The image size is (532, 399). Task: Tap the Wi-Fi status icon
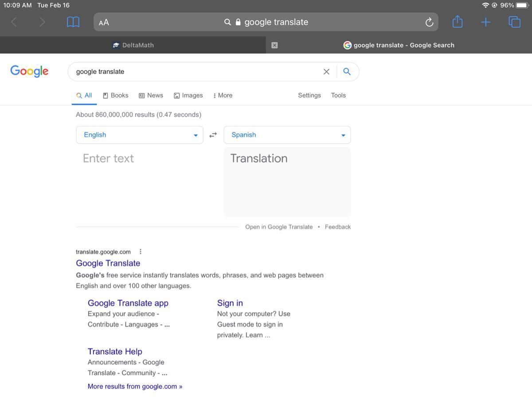pyautogui.click(x=485, y=5)
